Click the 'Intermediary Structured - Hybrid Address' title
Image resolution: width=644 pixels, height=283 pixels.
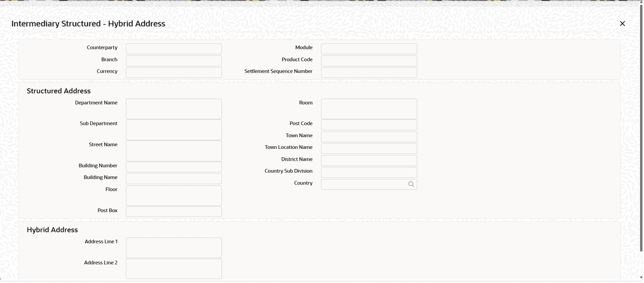[x=88, y=24]
